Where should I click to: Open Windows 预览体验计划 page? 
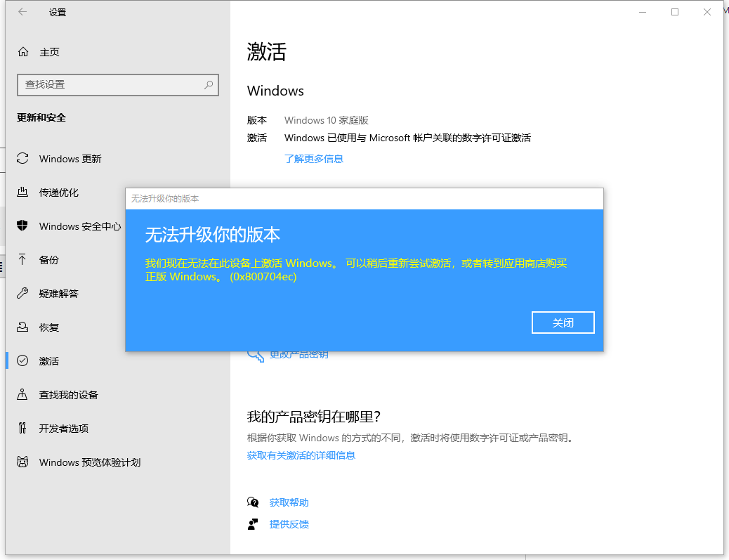pyautogui.click(x=90, y=462)
